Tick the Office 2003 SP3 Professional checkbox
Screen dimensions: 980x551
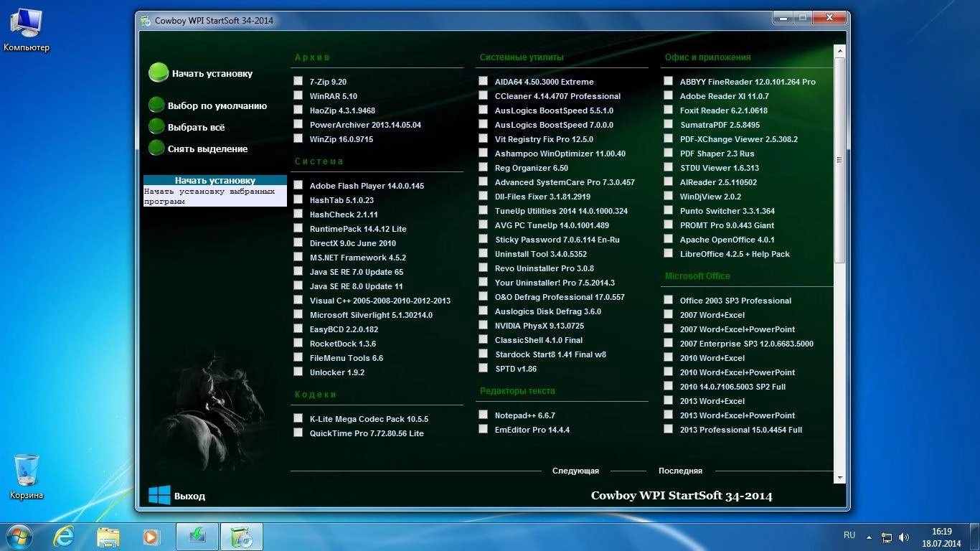click(668, 300)
